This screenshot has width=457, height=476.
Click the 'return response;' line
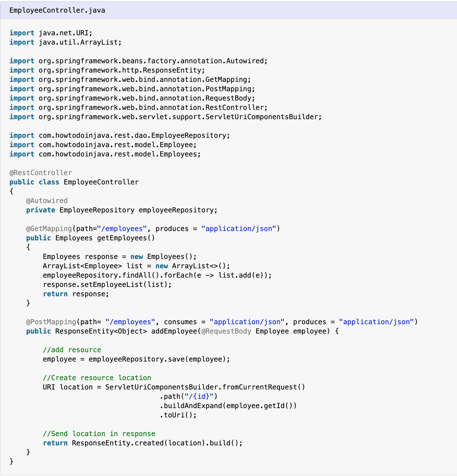[76, 294]
